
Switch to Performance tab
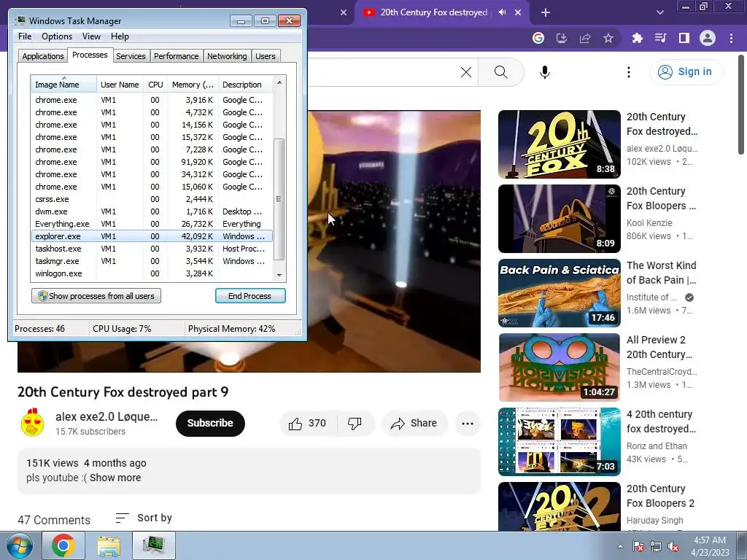[176, 56]
